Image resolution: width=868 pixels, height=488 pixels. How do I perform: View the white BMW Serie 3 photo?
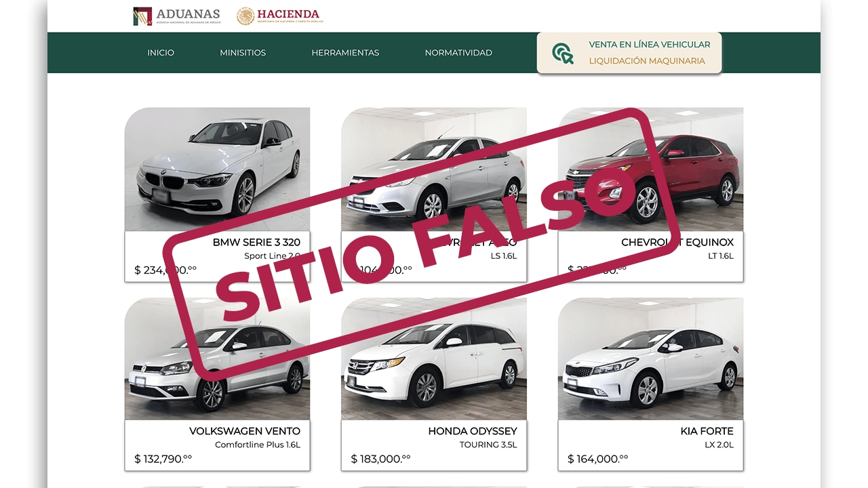click(x=217, y=169)
